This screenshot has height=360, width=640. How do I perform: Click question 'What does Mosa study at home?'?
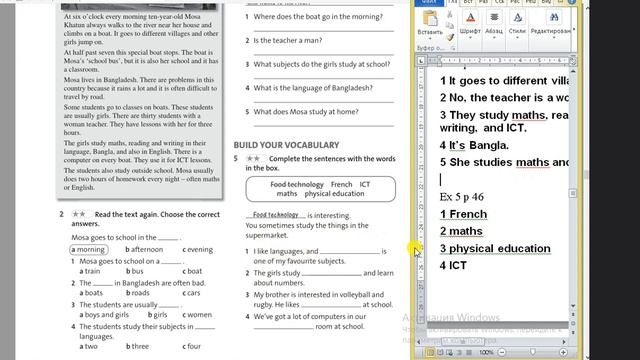point(306,111)
